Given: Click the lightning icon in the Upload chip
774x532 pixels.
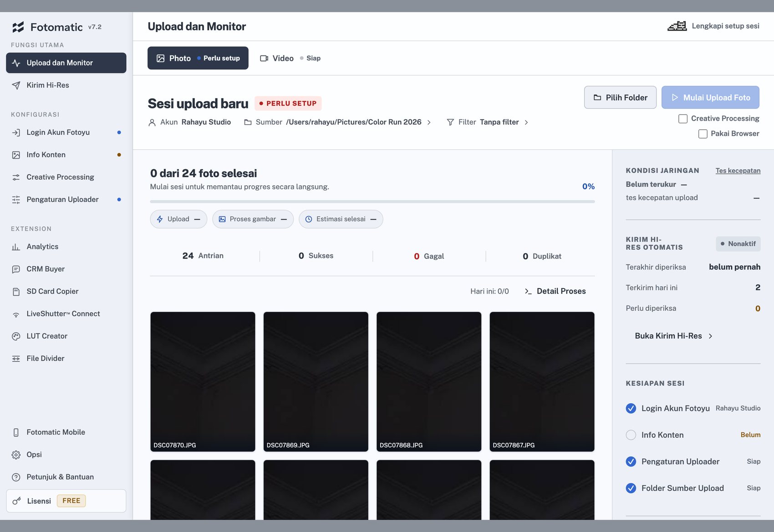Looking at the screenshot, I should tap(160, 219).
